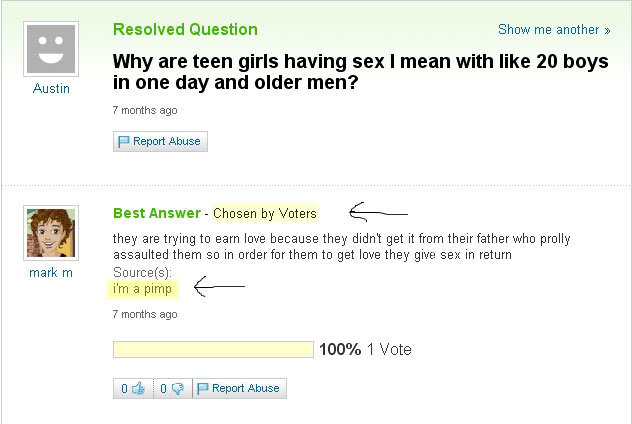The height and width of the screenshot is (424, 632).
Task: Click the 'Show me another' link
Action: (x=554, y=29)
